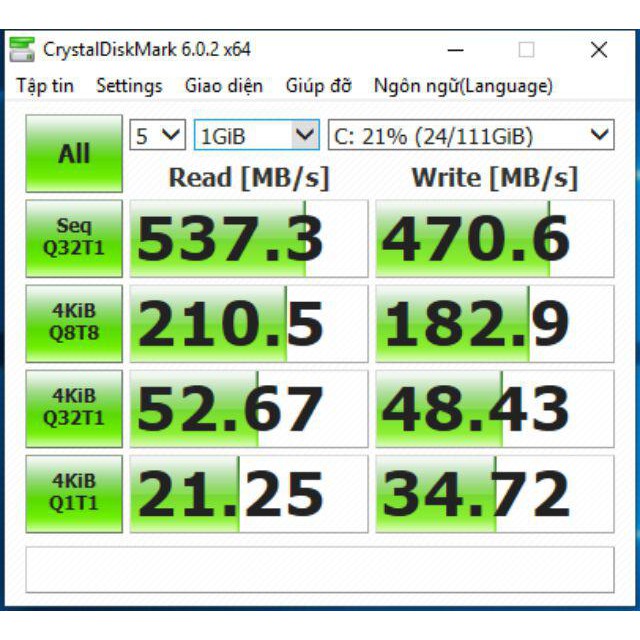This screenshot has height=640, width=640.
Task: Minimize the CrystalDiskMark window
Action: pyautogui.click(x=456, y=50)
